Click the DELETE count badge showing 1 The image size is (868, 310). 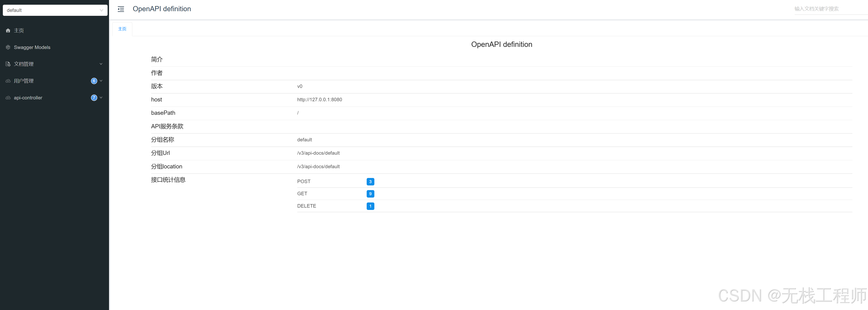(x=370, y=206)
